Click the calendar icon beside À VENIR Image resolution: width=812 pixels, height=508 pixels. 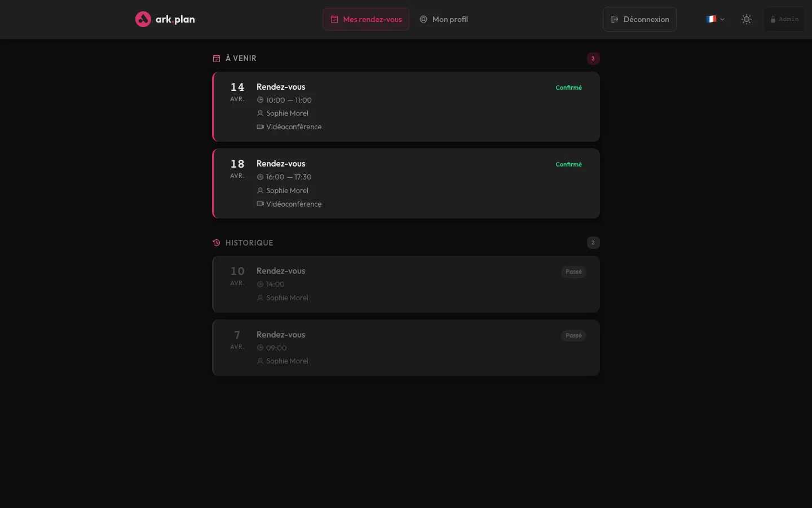click(x=216, y=58)
